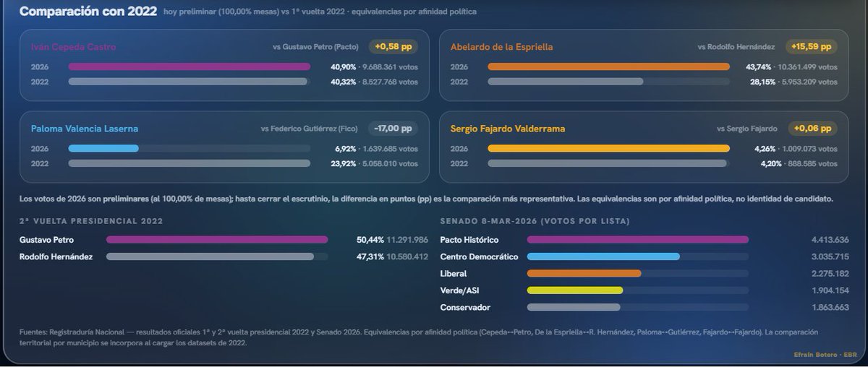Click the 4.413.636 vote count
Screen dimensions: 868x367
click(830, 239)
